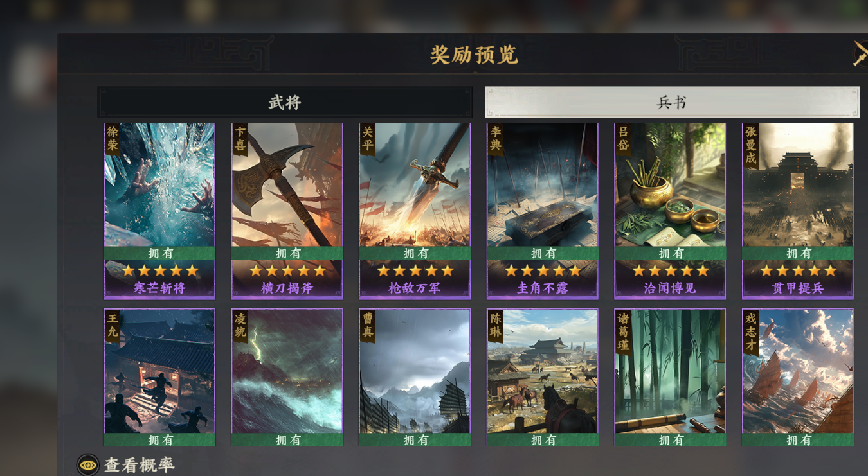Select the 圭角不露 card by 李典
The height and width of the screenshot is (476, 868).
[543, 211]
